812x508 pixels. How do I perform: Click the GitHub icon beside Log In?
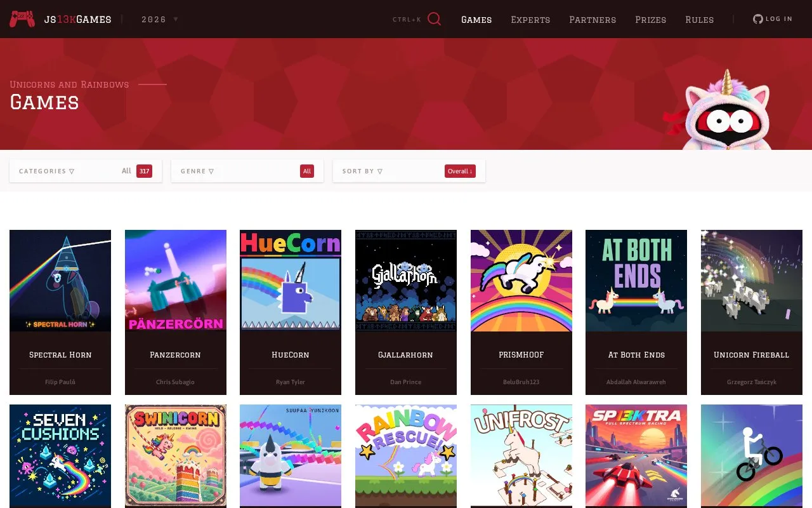pyautogui.click(x=757, y=19)
